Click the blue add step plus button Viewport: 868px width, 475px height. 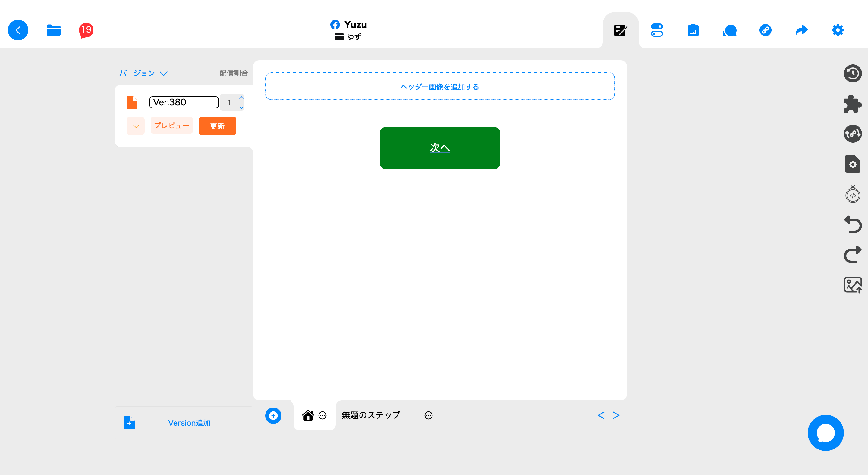tap(273, 415)
